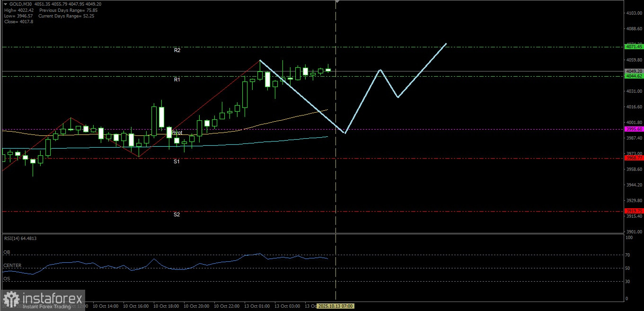The height and width of the screenshot is (311, 644).
Task: Click the instaforex gear logo icon
Action: tap(11, 299)
